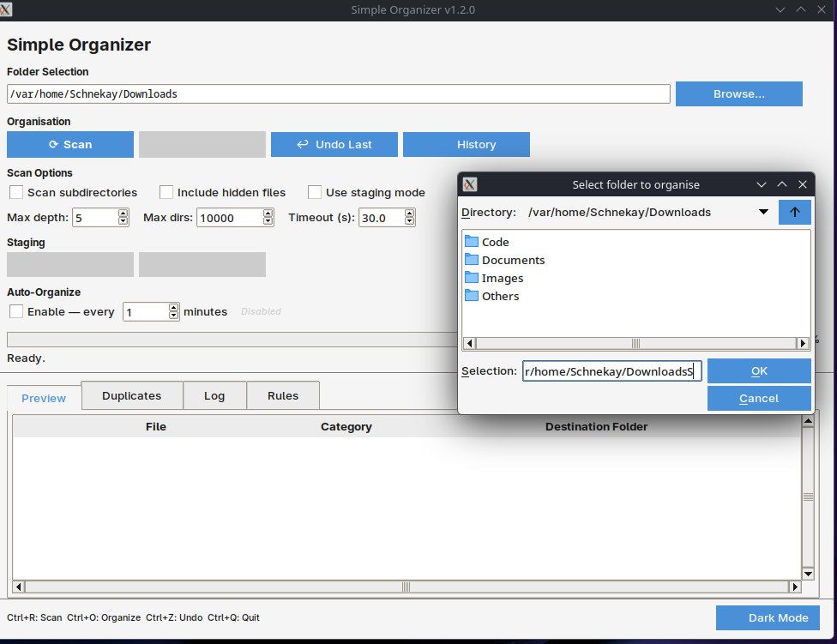
Task: Enable Include hidden files checkbox
Action: (166, 192)
